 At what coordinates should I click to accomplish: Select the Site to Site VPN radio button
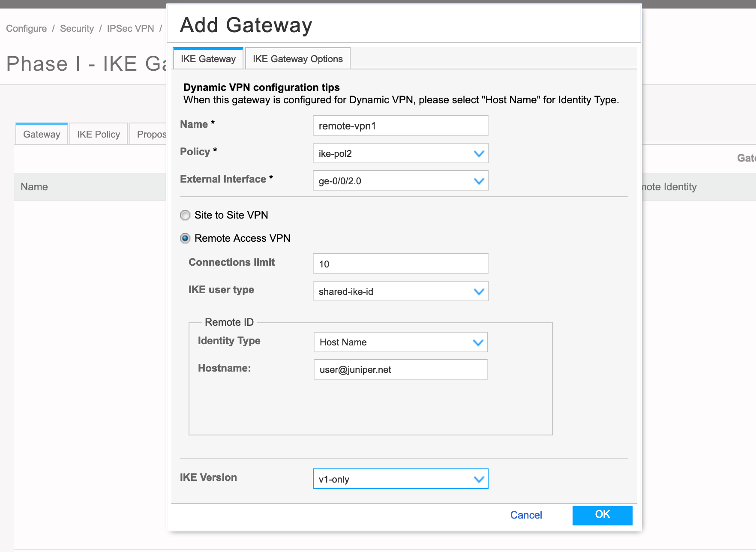click(185, 215)
